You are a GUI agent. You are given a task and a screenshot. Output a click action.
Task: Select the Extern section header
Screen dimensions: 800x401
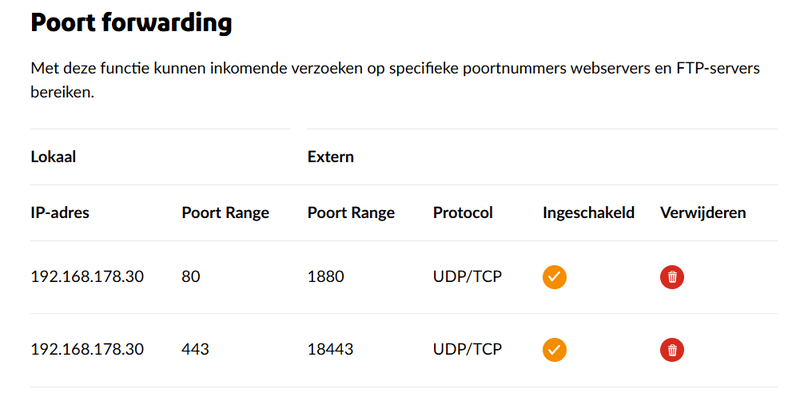click(x=330, y=157)
